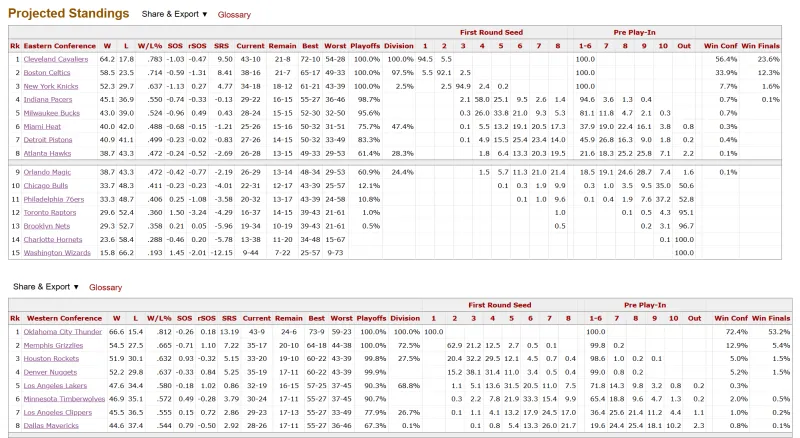Sort Western table by Win Finals header
Viewport: 800px width, 438px height.
click(x=771, y=319)
